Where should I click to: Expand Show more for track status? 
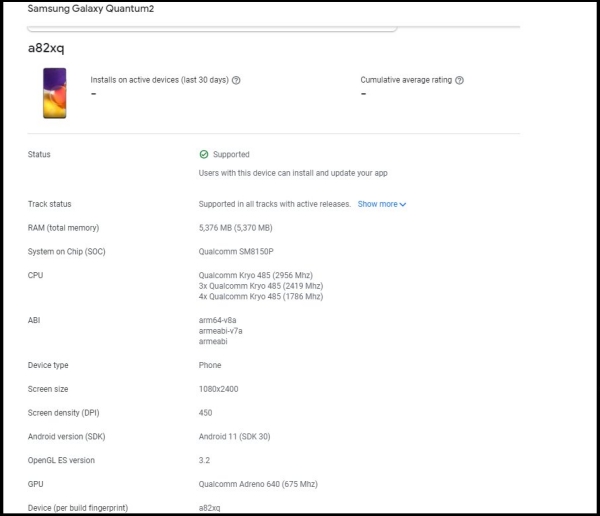coord(382,204)
